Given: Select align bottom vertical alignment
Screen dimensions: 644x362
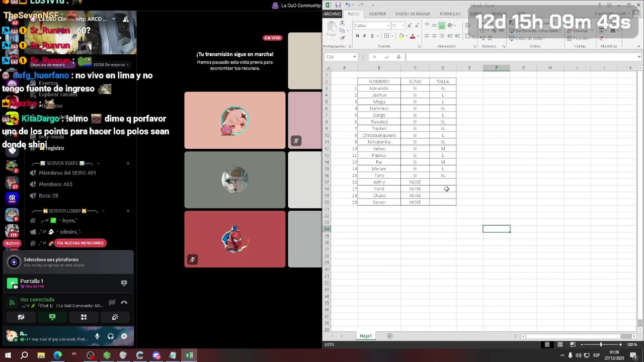Looking at the screenshot, I should point(442,26).
